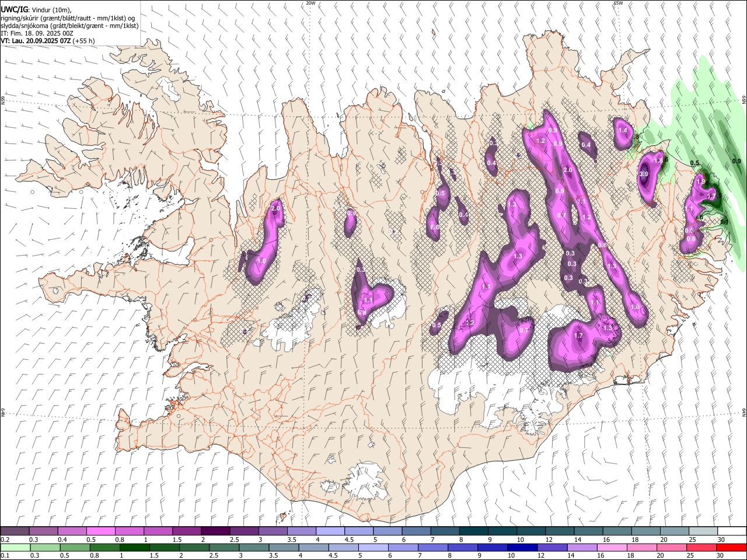
Task: Select the 30 label on the upper snow scale
Action: click(x=721, y=540)
